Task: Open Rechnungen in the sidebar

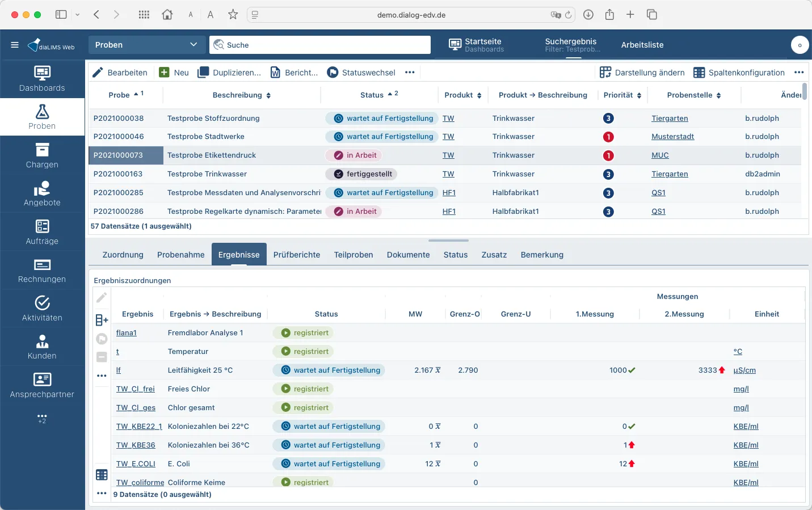Action: [x=42, y=270]
